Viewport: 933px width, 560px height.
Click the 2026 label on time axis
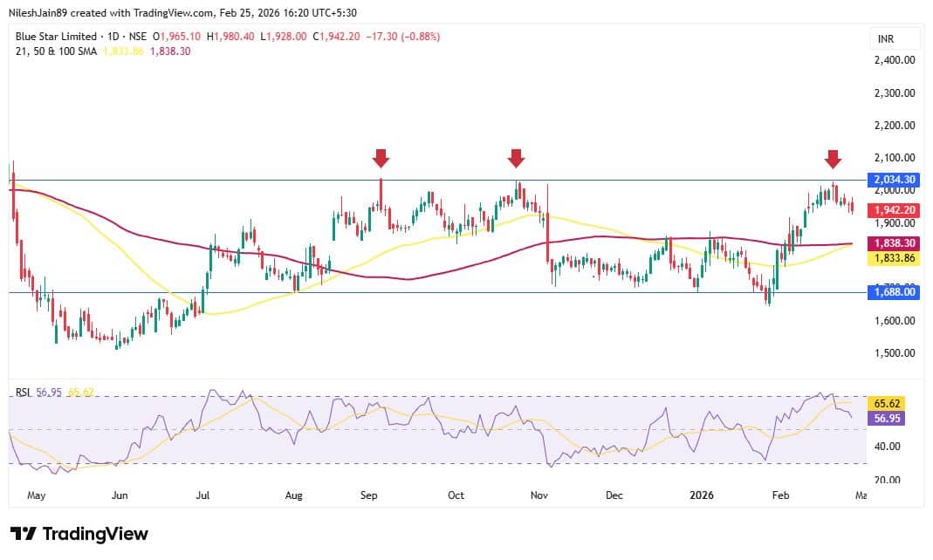click(702, 495)
